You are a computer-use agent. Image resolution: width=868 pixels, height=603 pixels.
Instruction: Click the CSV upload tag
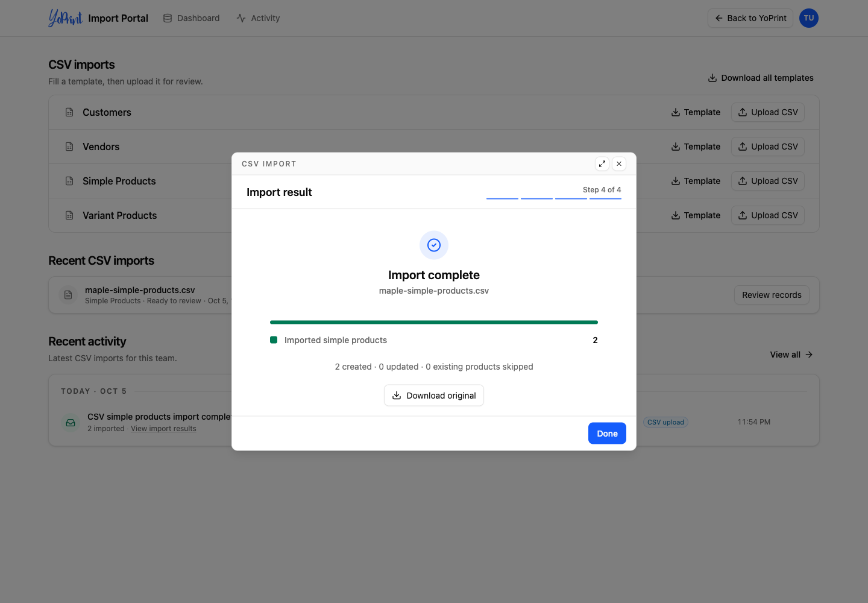(x=665, y=422)
